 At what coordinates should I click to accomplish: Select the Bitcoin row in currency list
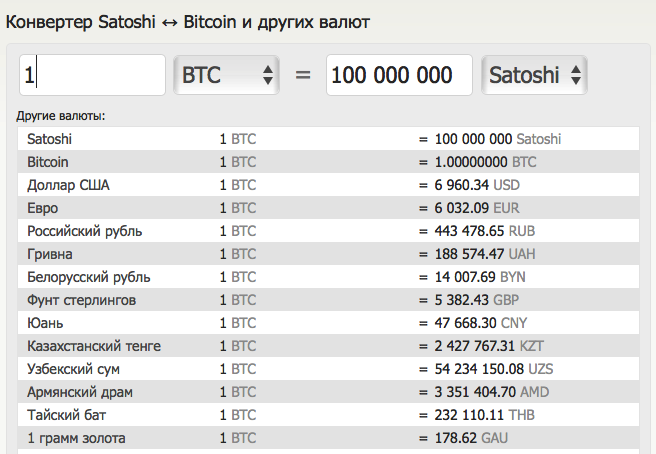[328, 162]
